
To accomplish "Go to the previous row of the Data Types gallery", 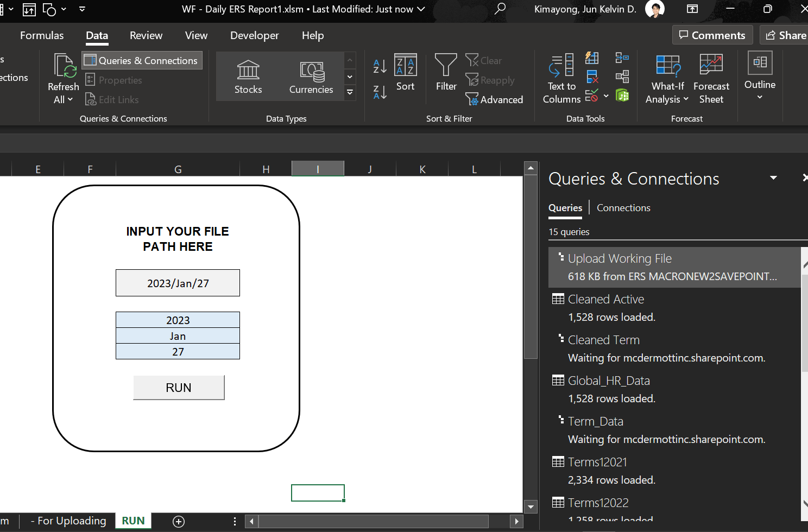I will coord(350,60).
